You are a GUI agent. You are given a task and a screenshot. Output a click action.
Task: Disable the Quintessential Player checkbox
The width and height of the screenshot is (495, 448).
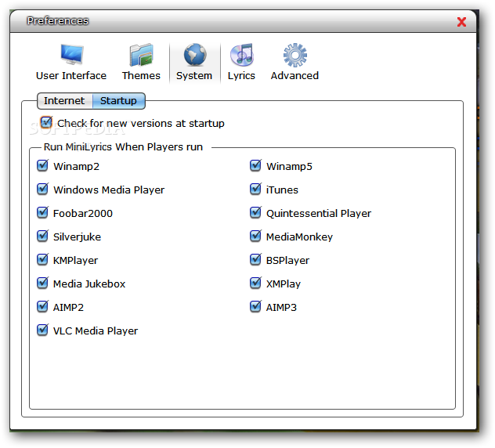coord(255,212)
